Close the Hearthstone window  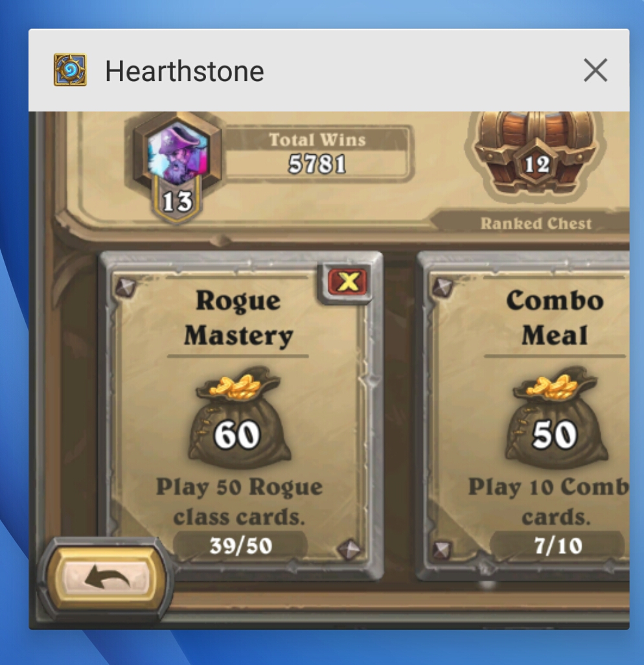pos(595,70)
